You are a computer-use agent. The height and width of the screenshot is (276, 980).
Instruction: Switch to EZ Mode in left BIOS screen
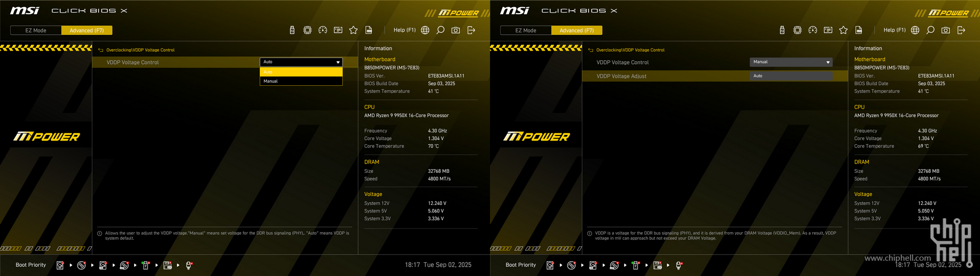click(36, 31)
